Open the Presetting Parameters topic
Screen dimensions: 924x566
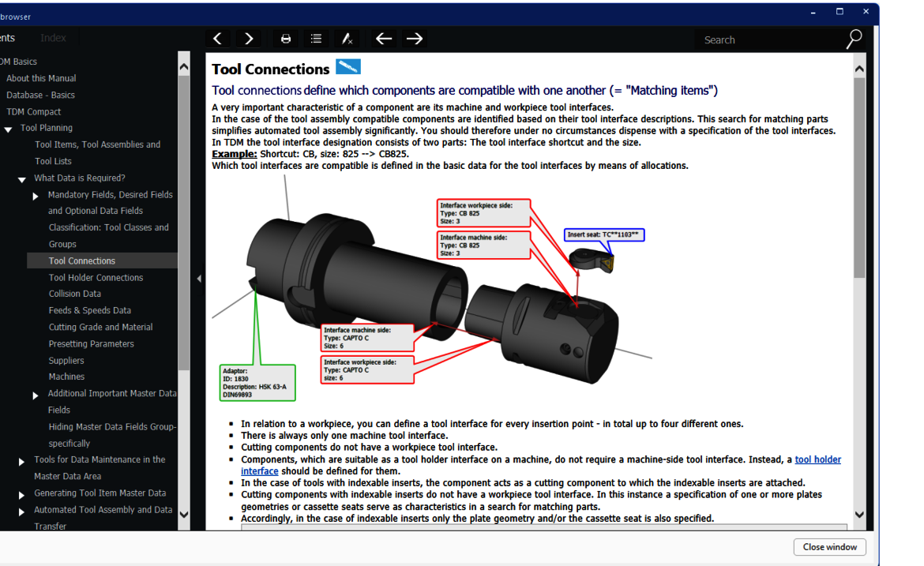pyautogui.click(x=92, y=344)
